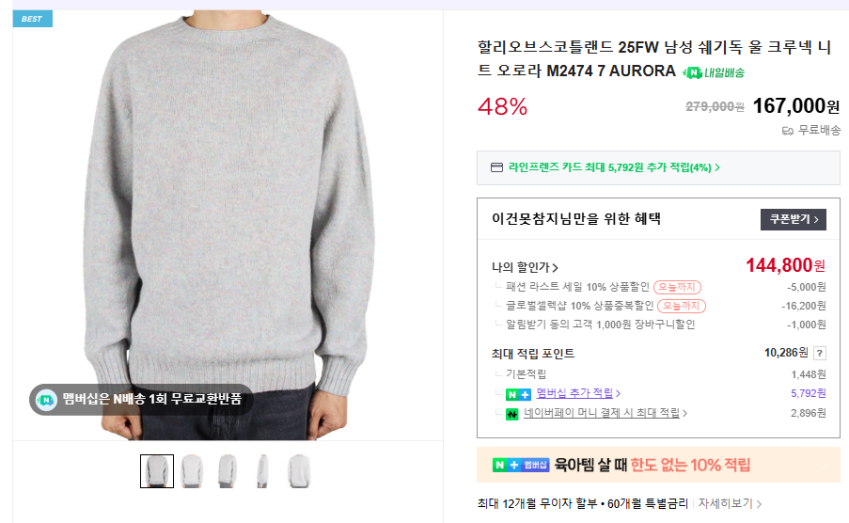849x523 pixels.
Task: Click the N+ membership icon beside 멤버십 추가 적립
Action: pos(518,395)
